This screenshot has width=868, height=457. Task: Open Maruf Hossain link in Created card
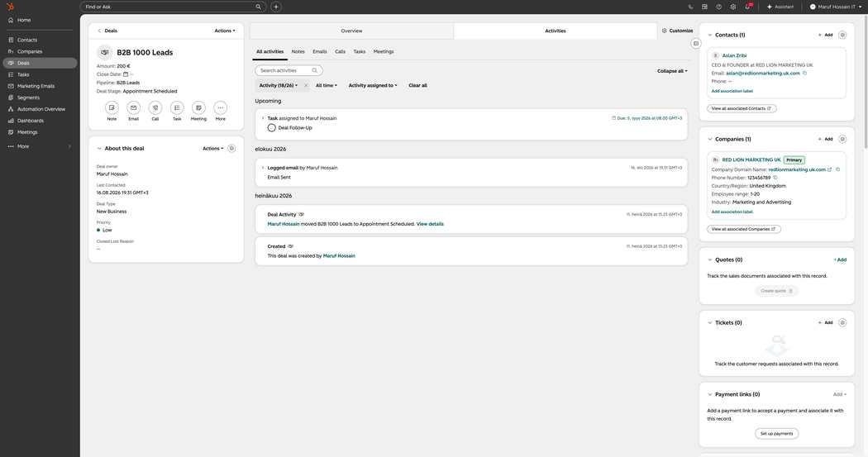339,255
